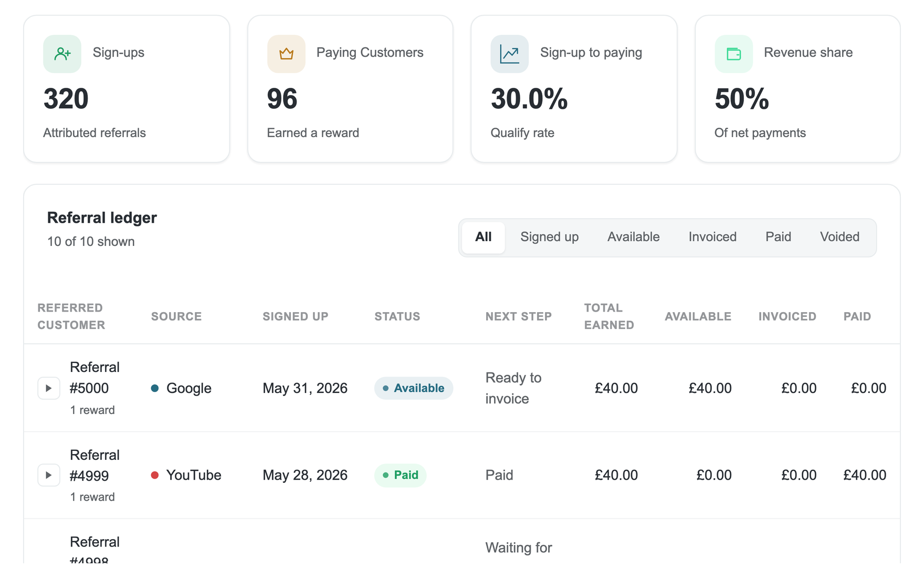Click the 'Of net payments' caption
Screen dimensions: 924x578
[x=760, y=133]
